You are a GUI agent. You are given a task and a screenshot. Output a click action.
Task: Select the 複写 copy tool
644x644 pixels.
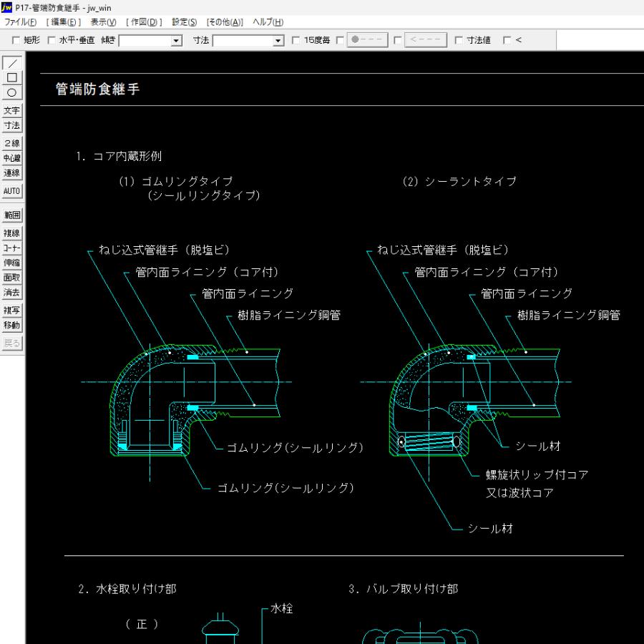pos(12,310)
